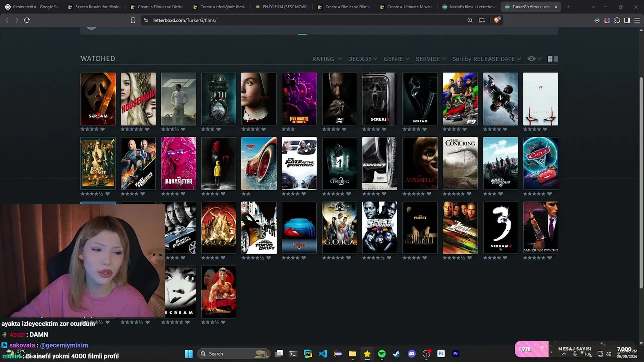Open Task View on the taskbar
Image resolution: width=644 pixels, height=362 pixels.
(x=279, y=354)
